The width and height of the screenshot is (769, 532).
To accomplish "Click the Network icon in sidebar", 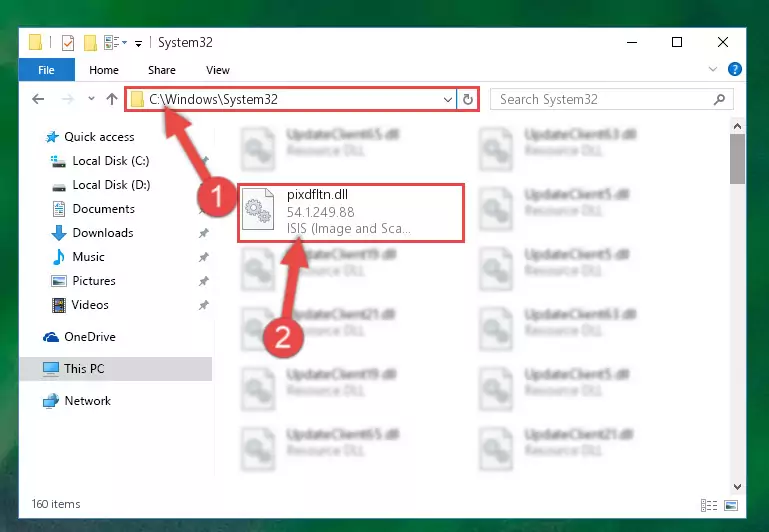I will coord(51,401).
